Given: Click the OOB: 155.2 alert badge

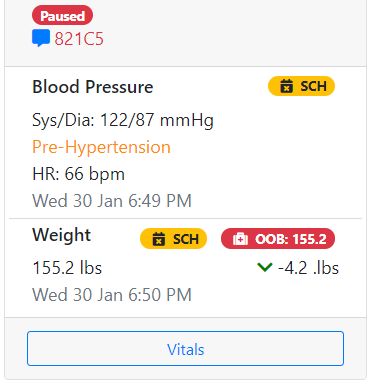Looking at the screenshot, I should pos(278,239).
